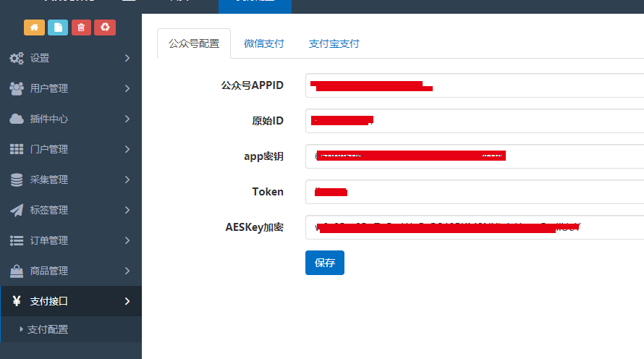Focus the app密钥 input field

click(475, 156)
